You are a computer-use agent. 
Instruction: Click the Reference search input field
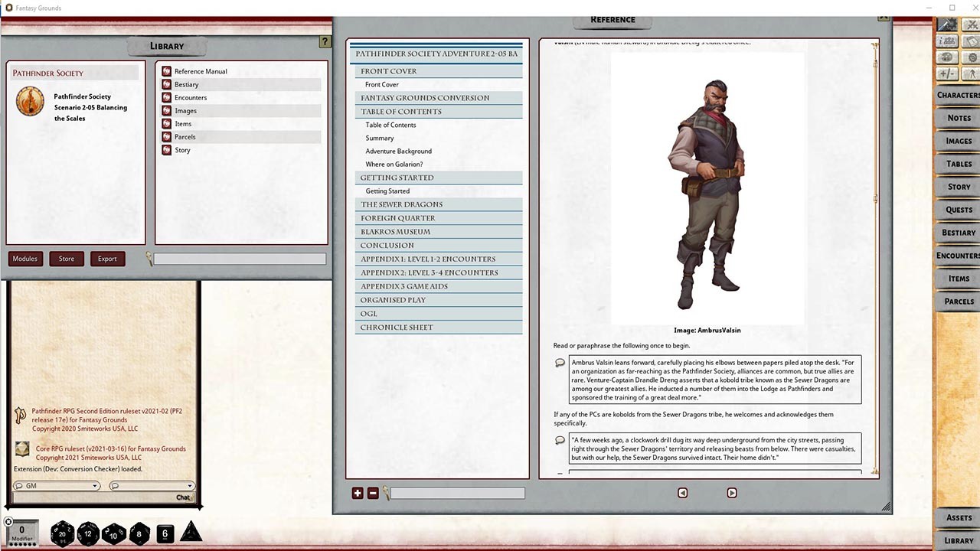click(457, 494)
